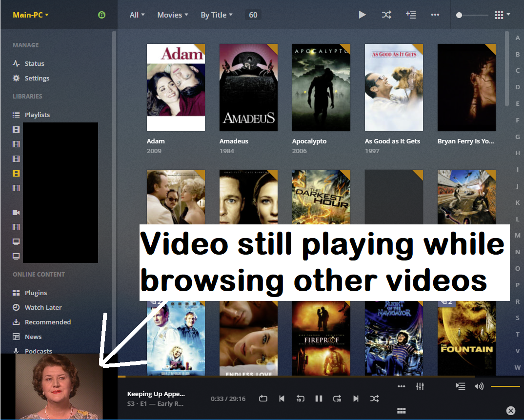
Task: Open the Fireproof movie poster
Action: click(321, 338)
